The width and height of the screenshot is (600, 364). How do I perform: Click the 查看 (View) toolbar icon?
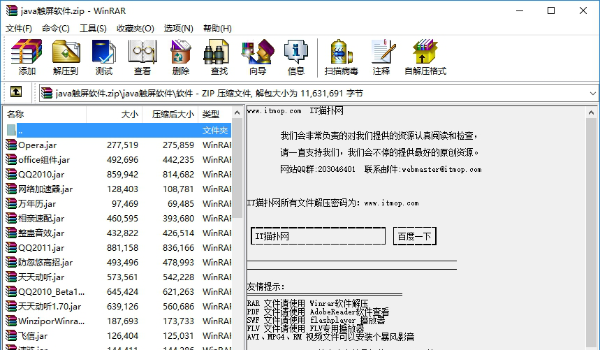pos(142,52)
